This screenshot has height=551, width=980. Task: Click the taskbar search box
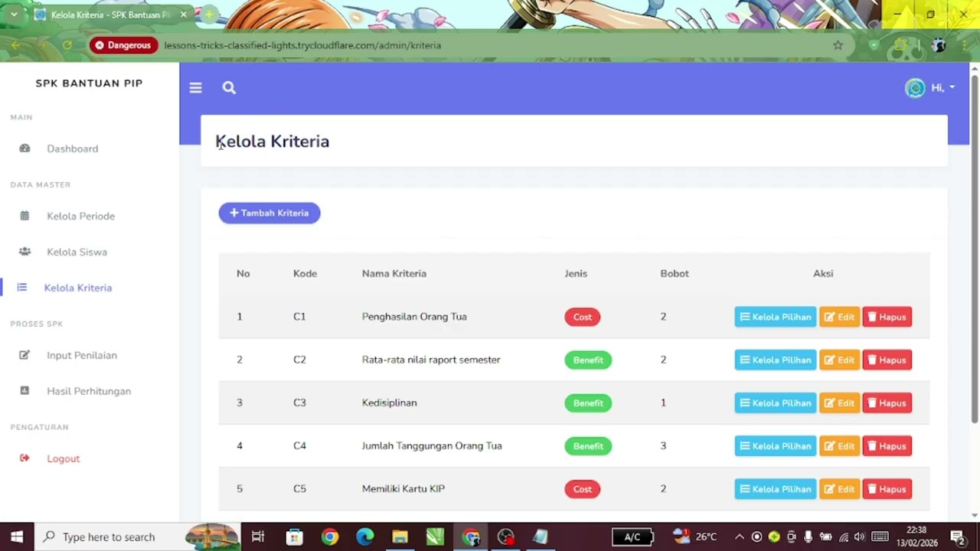tap(138, 536)
